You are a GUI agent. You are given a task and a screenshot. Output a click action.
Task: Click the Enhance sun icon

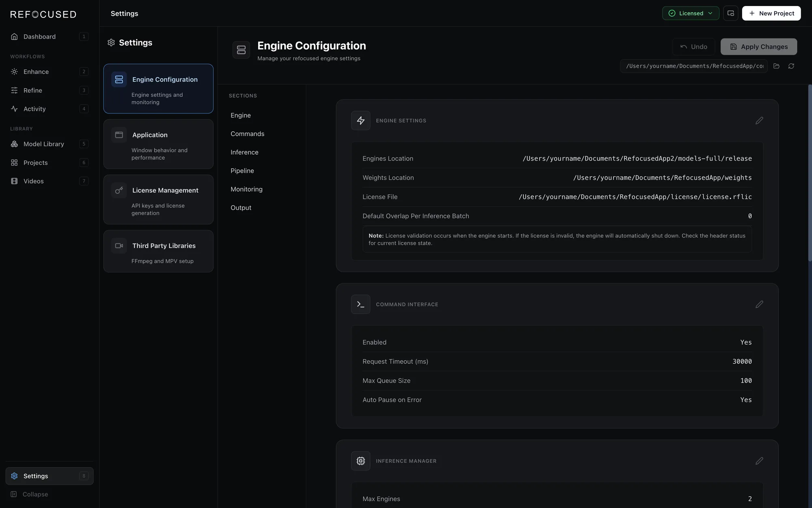[x=14, y=72]
